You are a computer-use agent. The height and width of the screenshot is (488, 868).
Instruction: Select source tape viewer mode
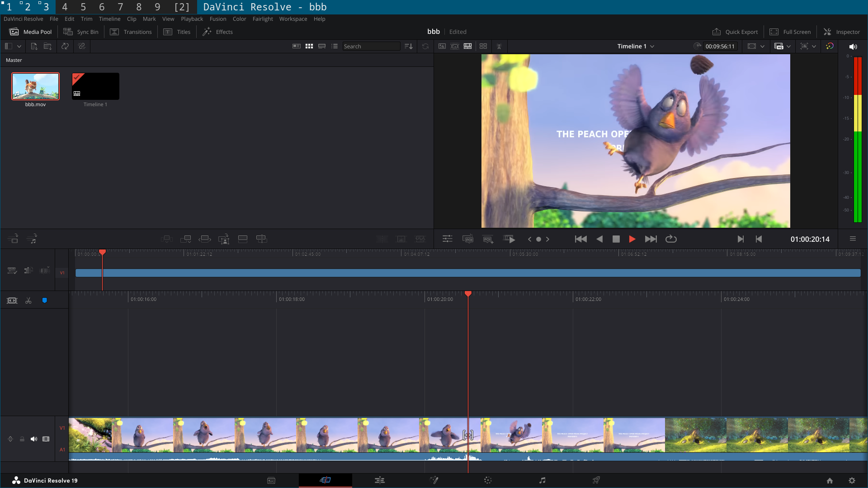click(x=455, y=46)
